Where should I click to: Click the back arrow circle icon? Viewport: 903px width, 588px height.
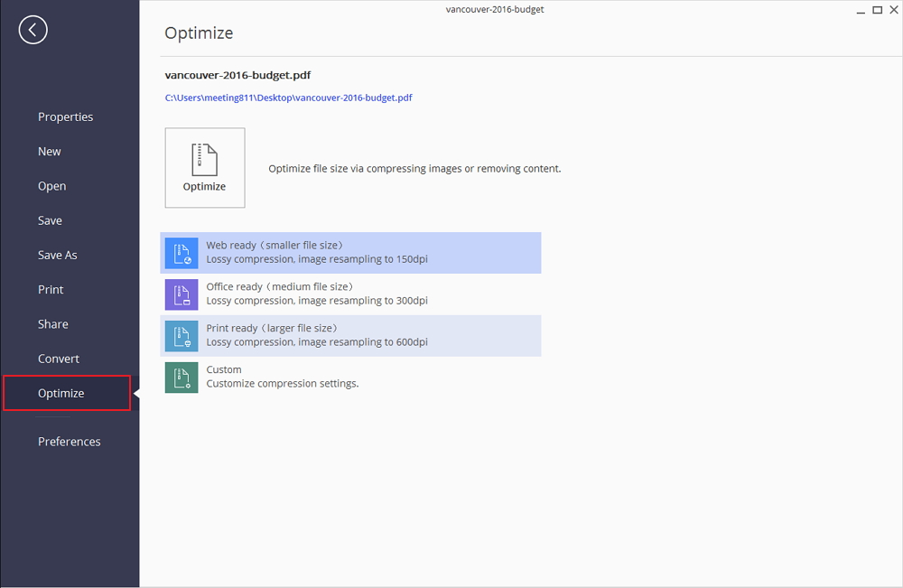(x=33, y=30)
